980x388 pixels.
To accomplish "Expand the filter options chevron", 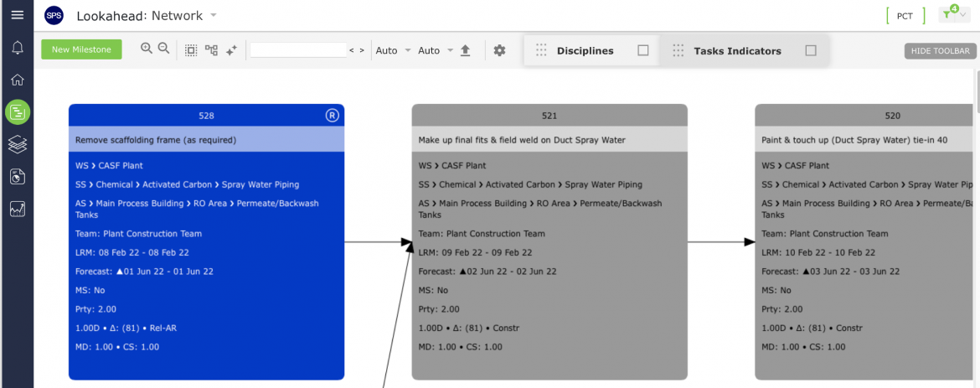I will (962, 15).
